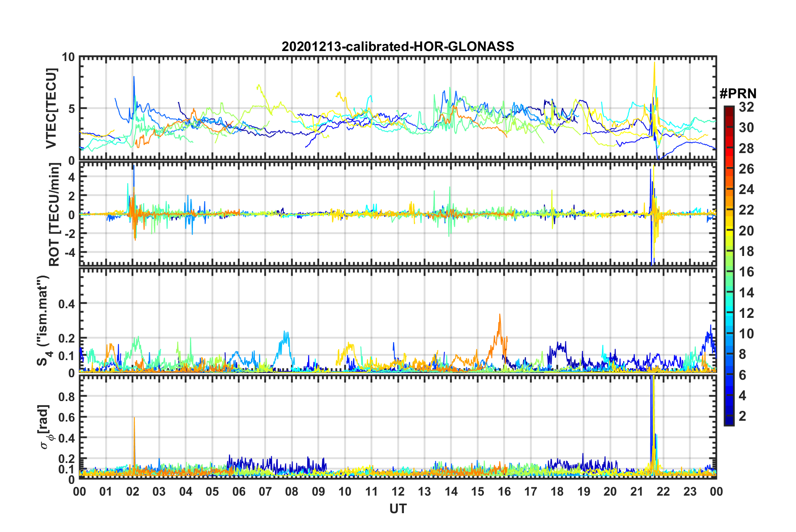This screenshot has width=796, height=532.
Task: Click x-axis tick label 22
Action: (663, 491)
